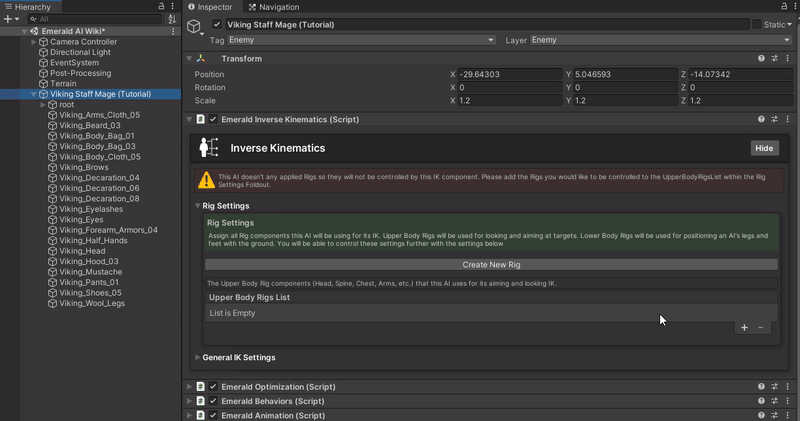Open Emerald Inverse Kinematics three-dot menu
Viewport: 800px width, 421px height.
click(x=788, y=119)
